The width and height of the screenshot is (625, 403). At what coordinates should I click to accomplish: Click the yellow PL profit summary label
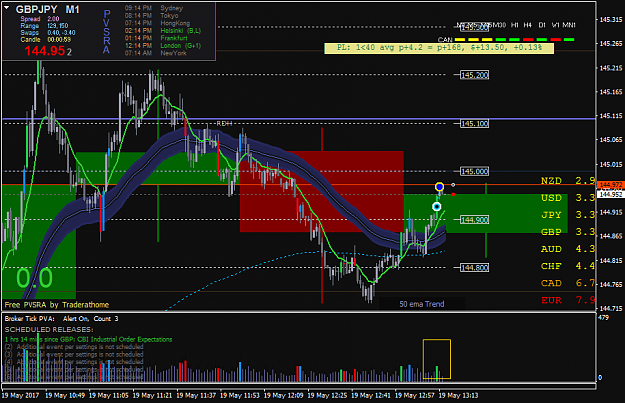click(x=439, y=48)
